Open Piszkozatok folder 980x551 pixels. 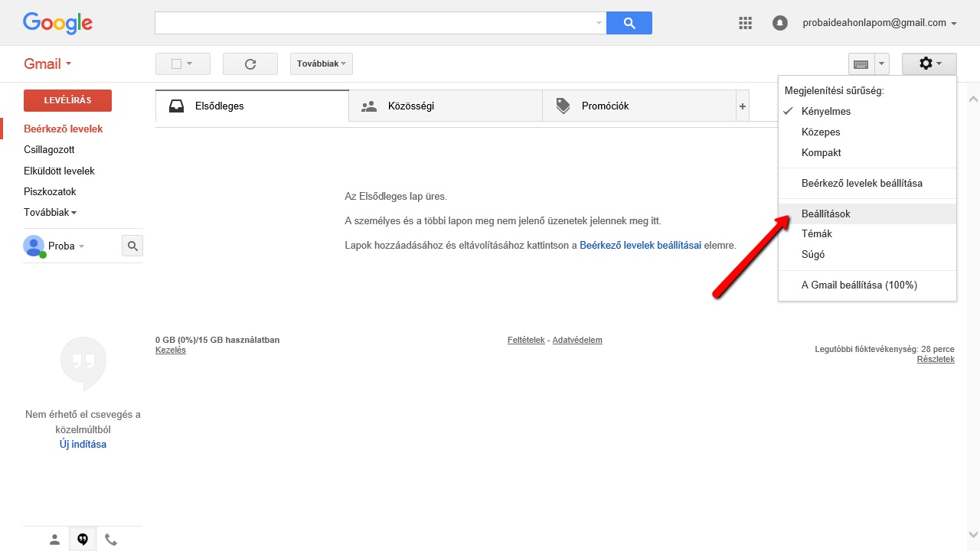(50, 191)
